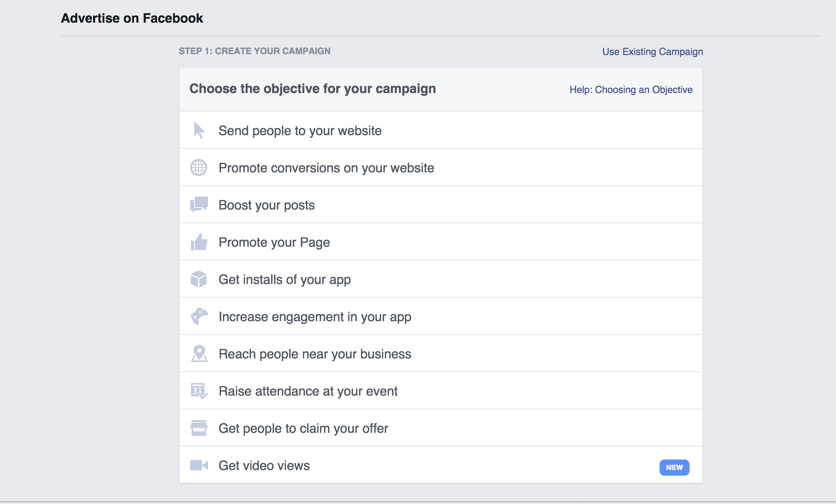Click the blue NEW badge
The image size is (836, 504).
[x=674, y=467]
